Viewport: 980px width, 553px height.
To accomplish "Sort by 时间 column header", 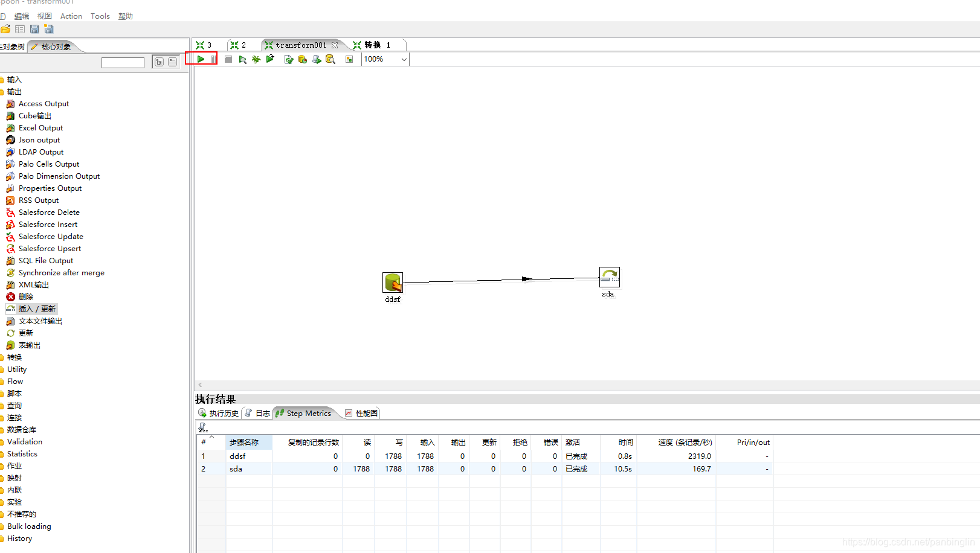I will pyautogui.click(x=618, y=443).
